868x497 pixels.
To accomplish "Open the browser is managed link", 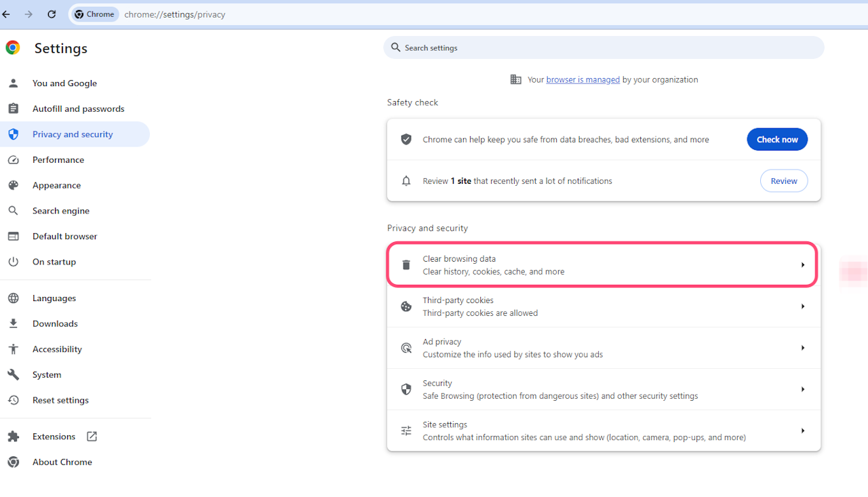I will coord(583,79).
